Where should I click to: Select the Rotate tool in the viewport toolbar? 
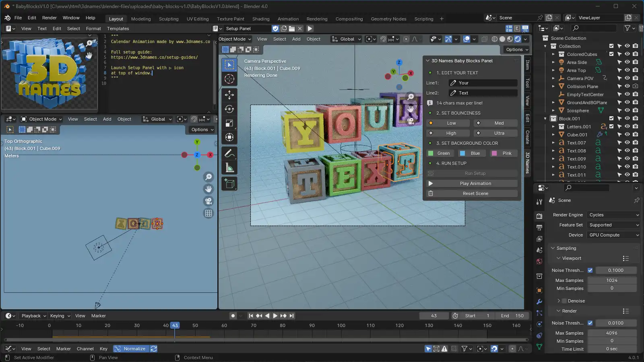[x=229, y=109]
